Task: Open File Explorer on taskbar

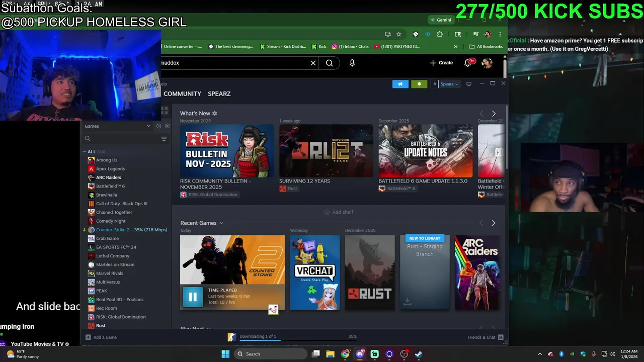Action: point(331,354)
